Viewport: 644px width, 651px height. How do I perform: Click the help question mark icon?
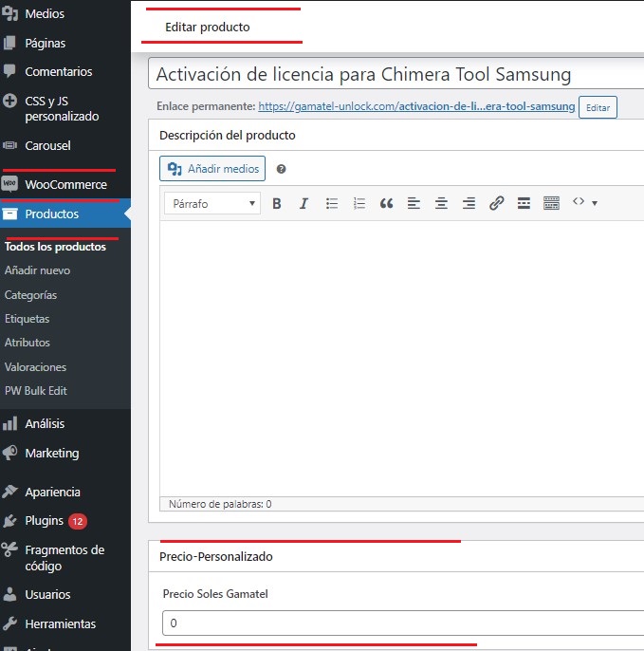281,169
